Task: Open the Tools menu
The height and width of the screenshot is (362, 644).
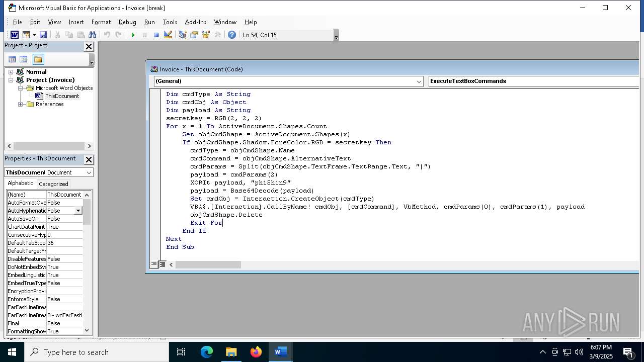Action: click(170, 22)
